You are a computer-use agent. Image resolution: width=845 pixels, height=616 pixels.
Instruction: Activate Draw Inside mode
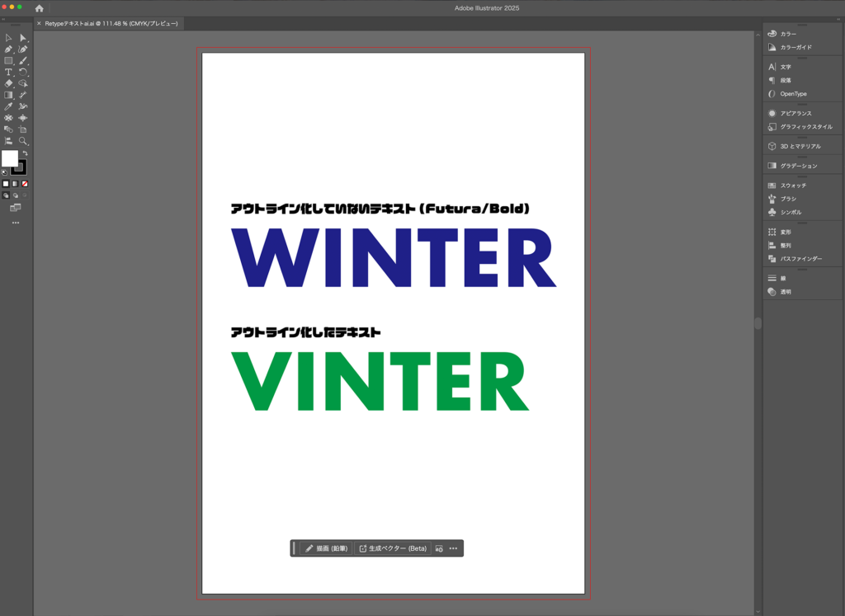[x=24, y=195]
